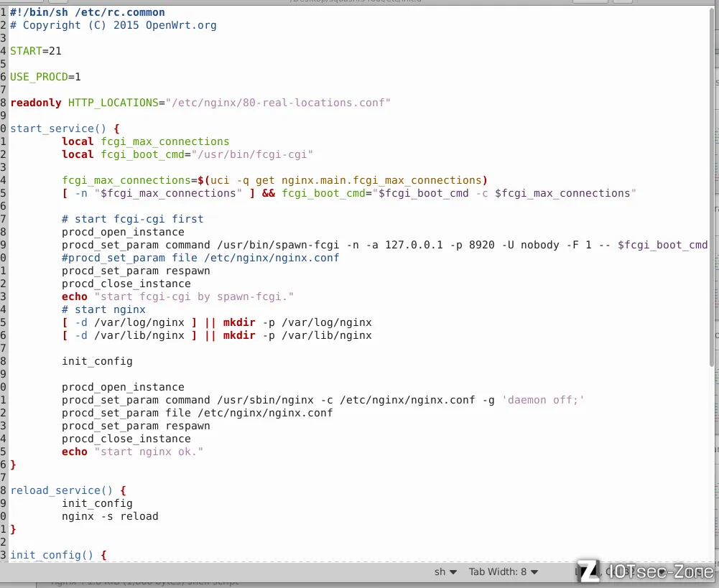Click the 'reload_service() {' function header
Viewport: 719px width, 588px height.
(x=68, y=490)
